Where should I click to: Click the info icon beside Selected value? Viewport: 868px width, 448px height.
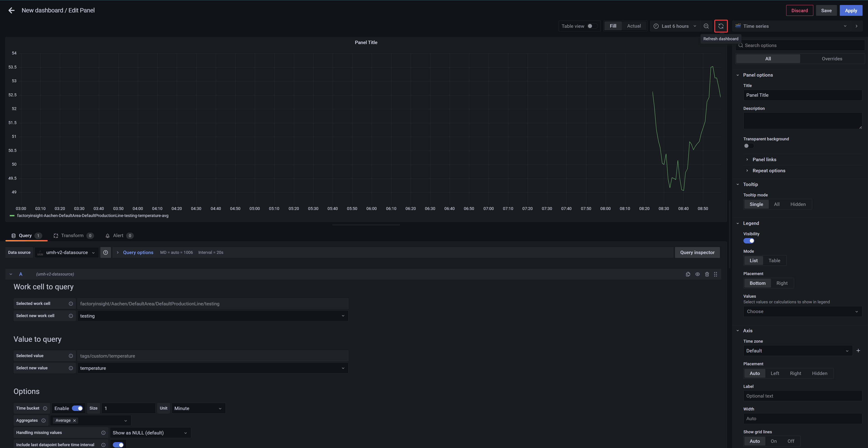[x=71, y=356]
